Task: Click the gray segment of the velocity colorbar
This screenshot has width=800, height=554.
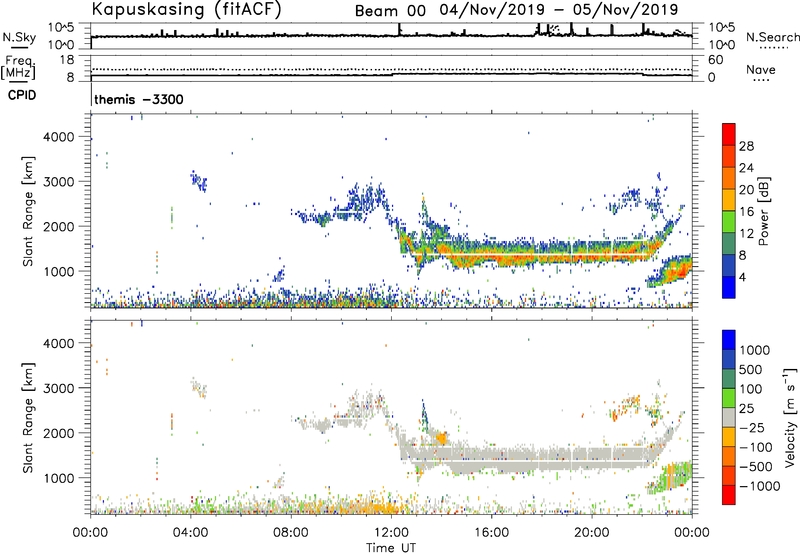Action: point(729,417)
